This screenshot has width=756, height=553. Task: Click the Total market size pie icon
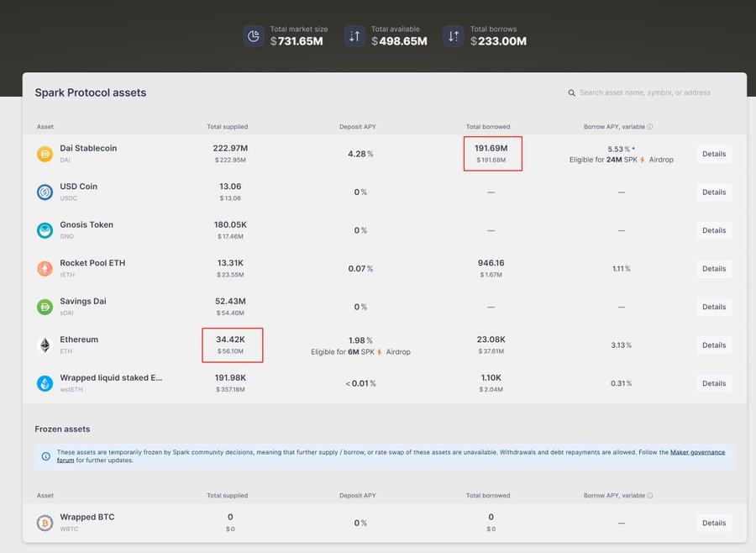(x=254, y=36)
